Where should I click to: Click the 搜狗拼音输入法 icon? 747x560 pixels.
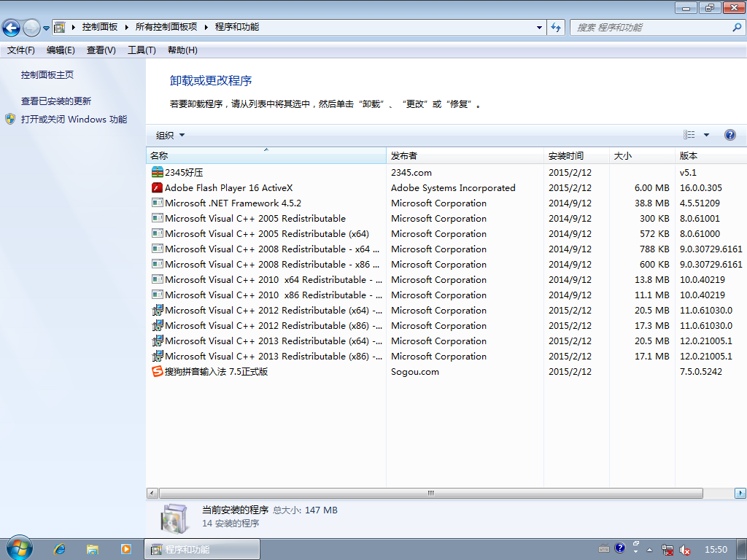point(158,371)
